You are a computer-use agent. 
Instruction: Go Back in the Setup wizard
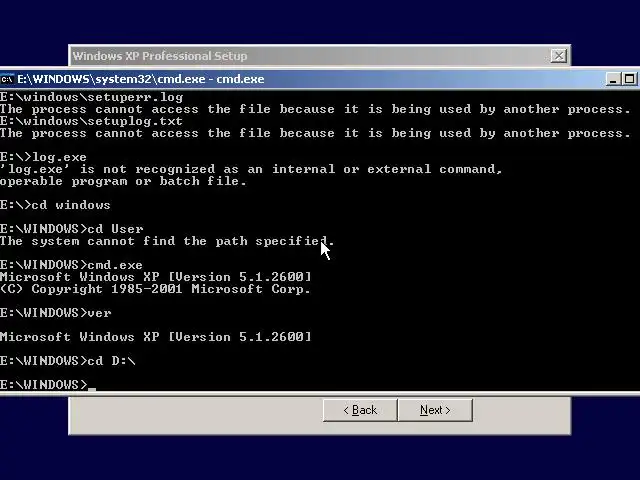pyautogui.click(x=360, y=410)
